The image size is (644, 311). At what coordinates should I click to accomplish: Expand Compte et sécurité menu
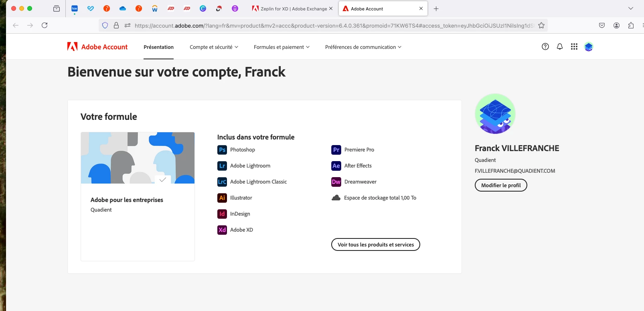click(214, 47)
